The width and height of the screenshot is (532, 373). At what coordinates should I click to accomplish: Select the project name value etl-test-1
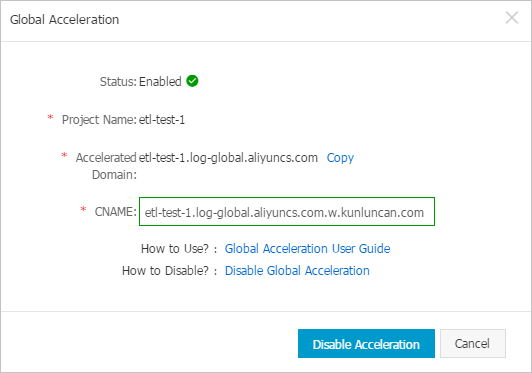pyautogui.click(x=162, y=120)
